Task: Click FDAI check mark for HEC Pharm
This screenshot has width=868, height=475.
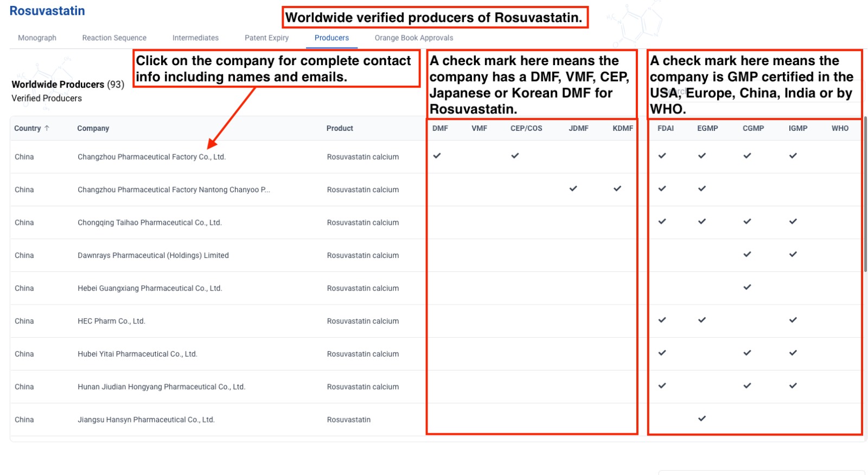Action: 662,320
